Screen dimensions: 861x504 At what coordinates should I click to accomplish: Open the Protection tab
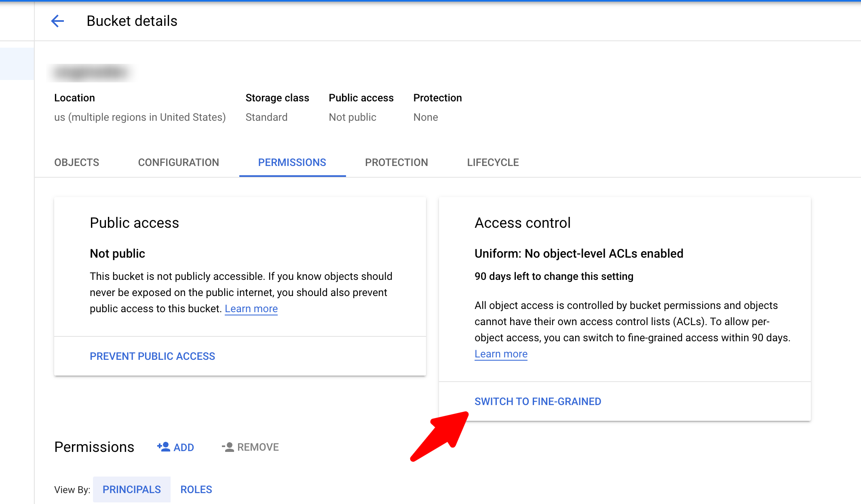pyautogui.click(x=396, y=162)
